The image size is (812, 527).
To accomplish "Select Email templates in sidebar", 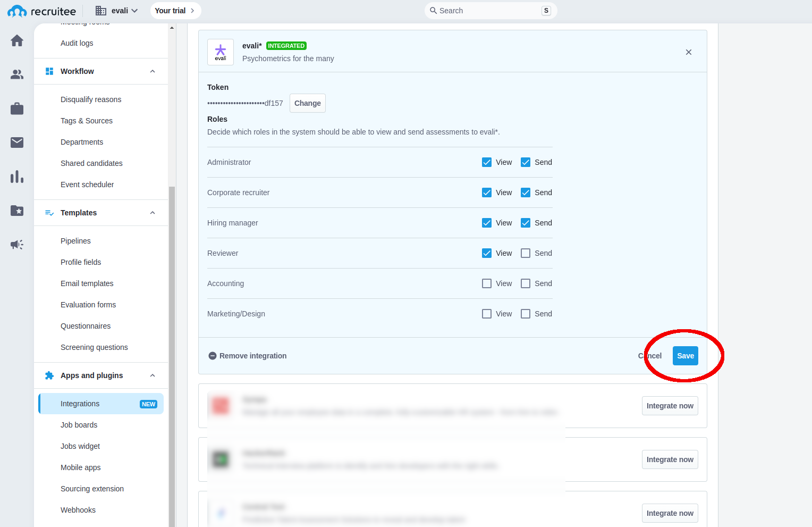I will point(87,283).
